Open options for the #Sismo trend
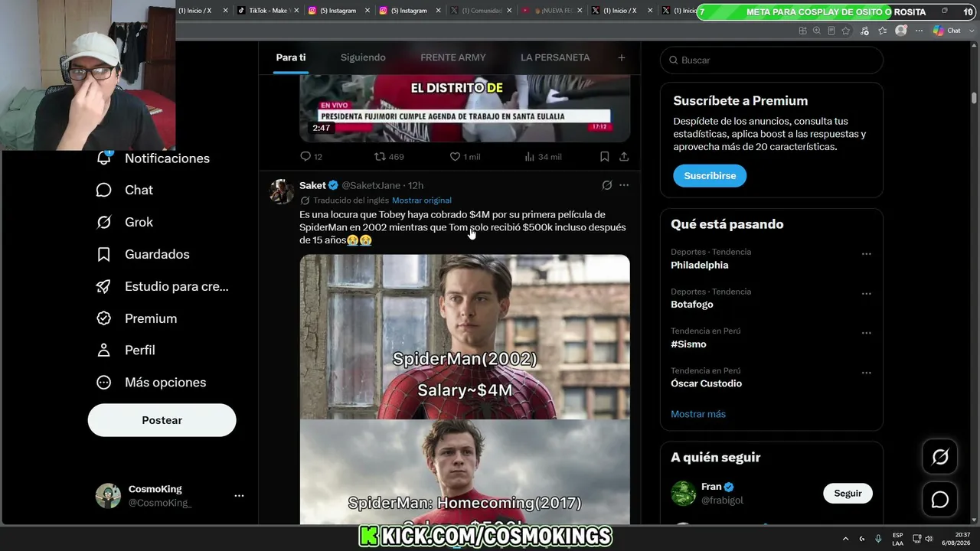 tap(867, 333)
